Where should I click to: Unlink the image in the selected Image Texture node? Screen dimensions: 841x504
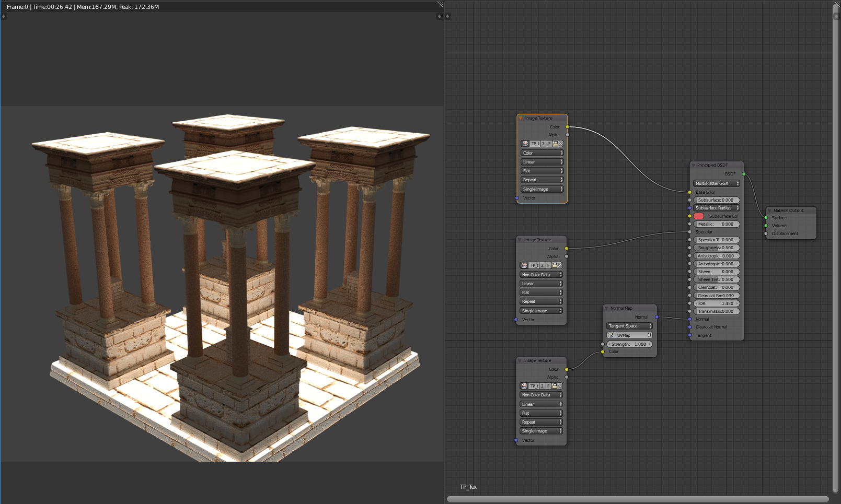tap(561, 144)
